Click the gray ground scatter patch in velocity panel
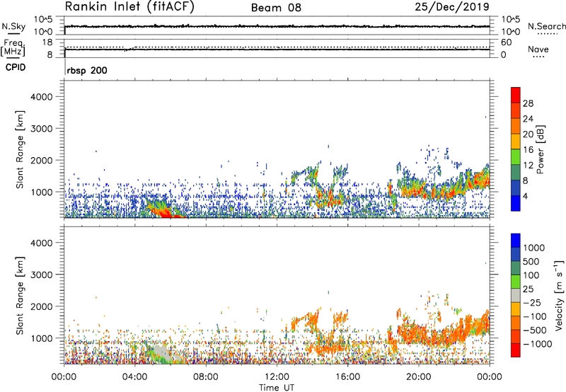Viewport: 566px width, 392px height. click(x=161, y=352)
